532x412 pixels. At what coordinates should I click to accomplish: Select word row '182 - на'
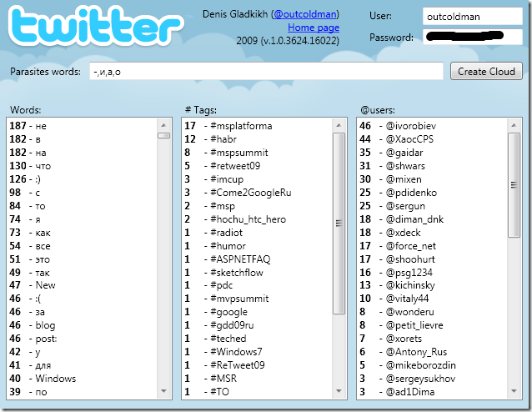[x=82, y=153]
